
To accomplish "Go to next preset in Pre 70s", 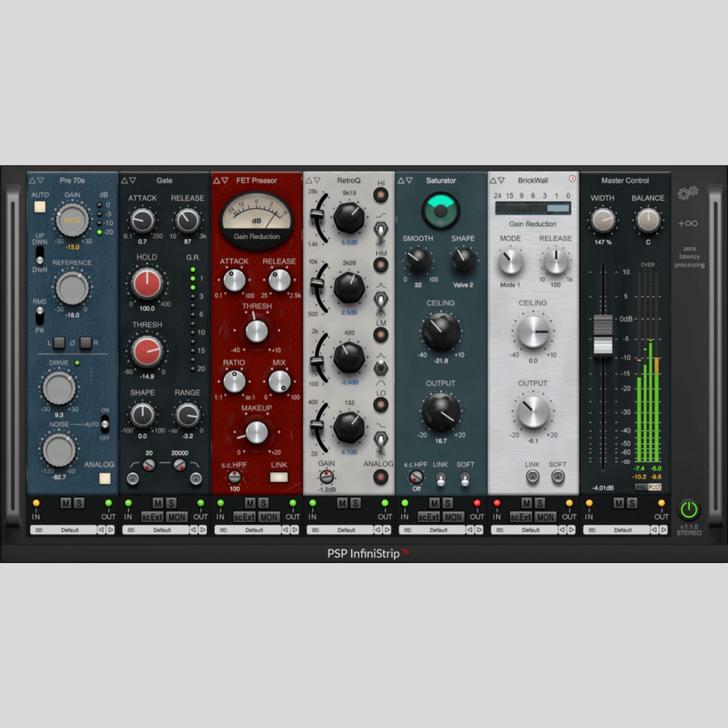I will [x=110, y=530].
